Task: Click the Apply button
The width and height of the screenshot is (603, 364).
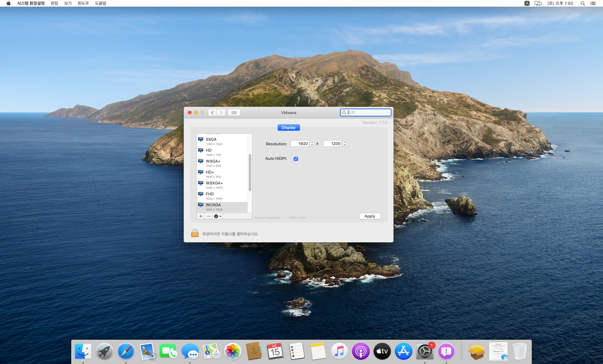Action: click(370, 216)
